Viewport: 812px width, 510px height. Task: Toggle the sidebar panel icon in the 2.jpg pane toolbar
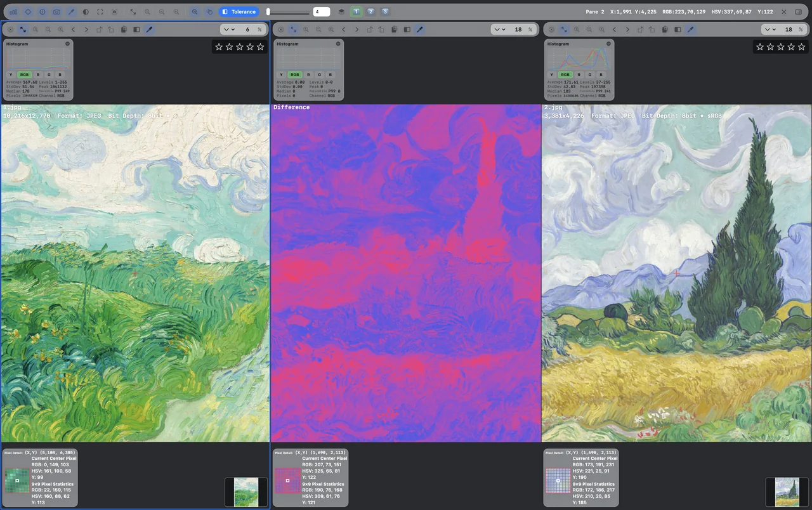(x=678, y=30)
